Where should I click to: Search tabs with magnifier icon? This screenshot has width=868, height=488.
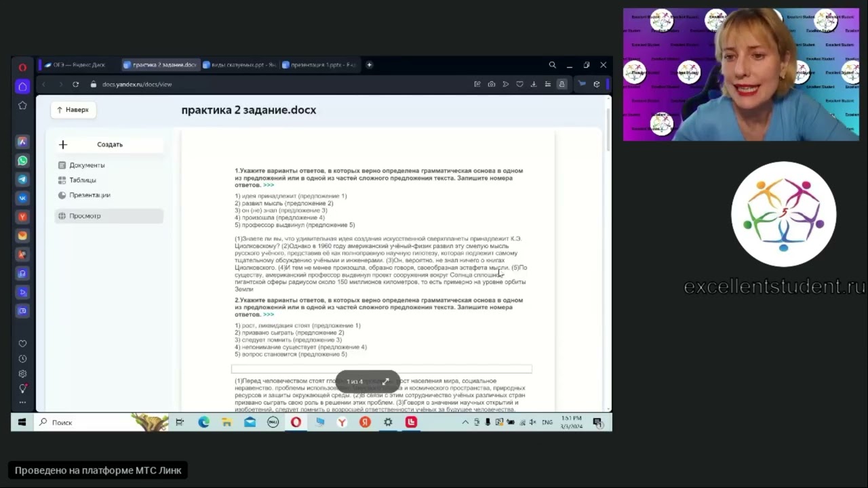pos(552,65)
